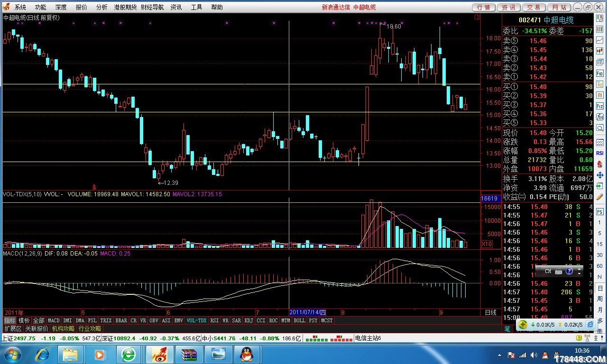
Task: Click the red S icon in sidebar
Action: [600, 164]
